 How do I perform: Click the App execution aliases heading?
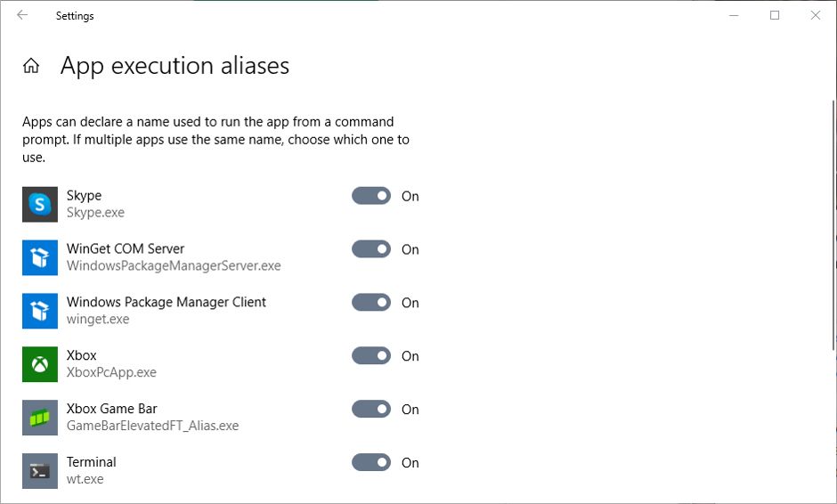(x=175, y=66)
